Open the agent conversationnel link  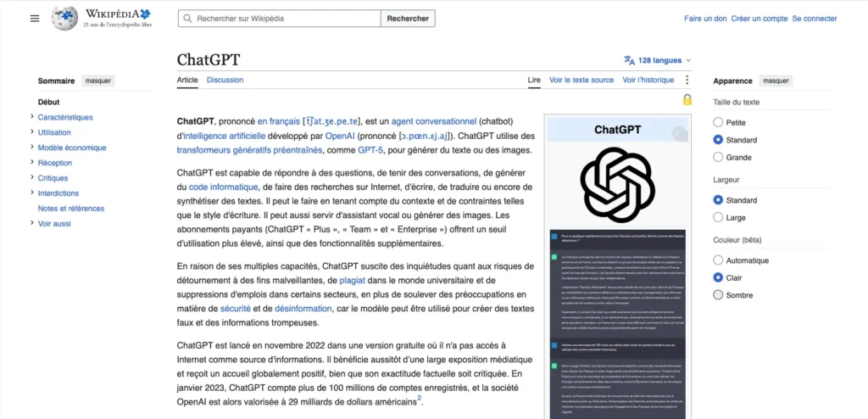(434, 121)
